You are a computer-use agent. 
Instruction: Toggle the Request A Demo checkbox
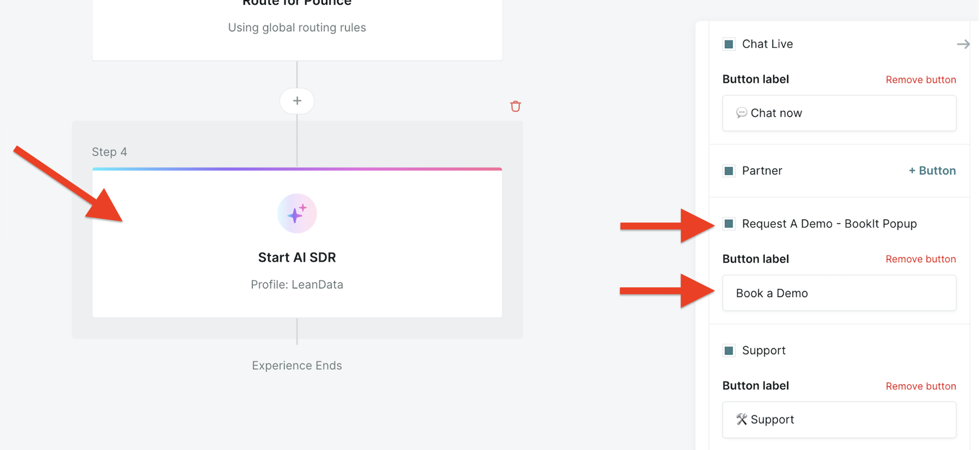click(x=729, y=223)
